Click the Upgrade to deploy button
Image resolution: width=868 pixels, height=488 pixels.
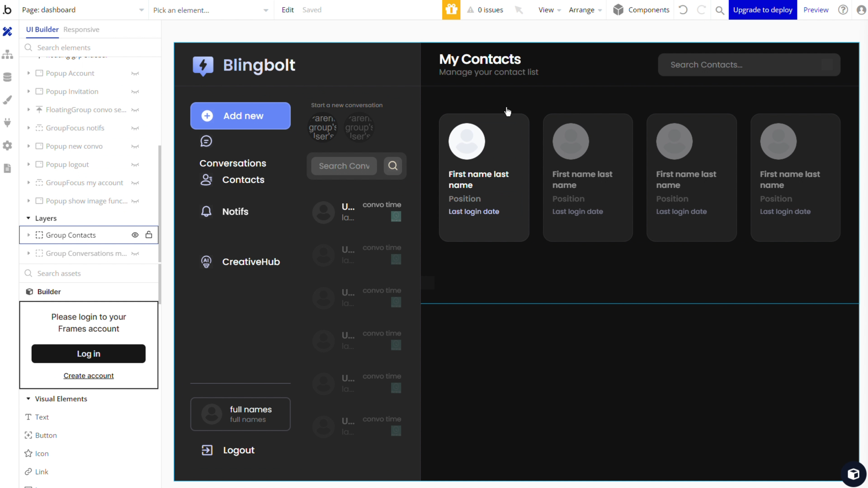[x=762, y=10]
